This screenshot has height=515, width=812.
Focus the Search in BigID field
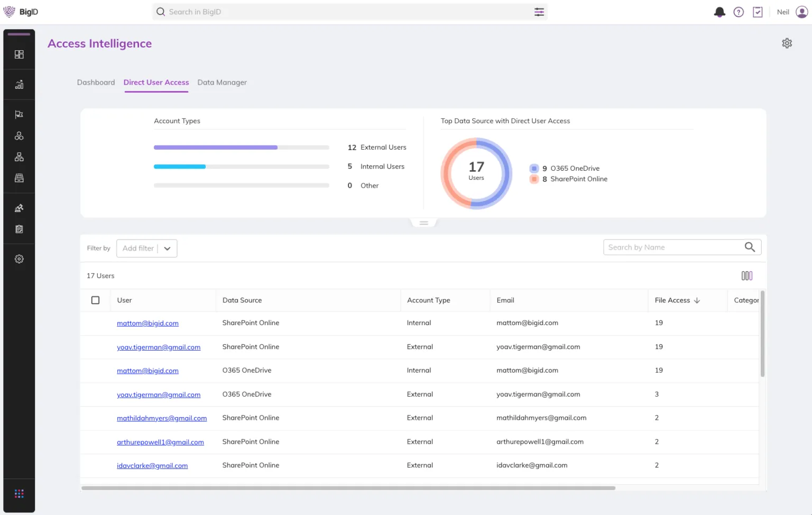(x=350, y=12)
